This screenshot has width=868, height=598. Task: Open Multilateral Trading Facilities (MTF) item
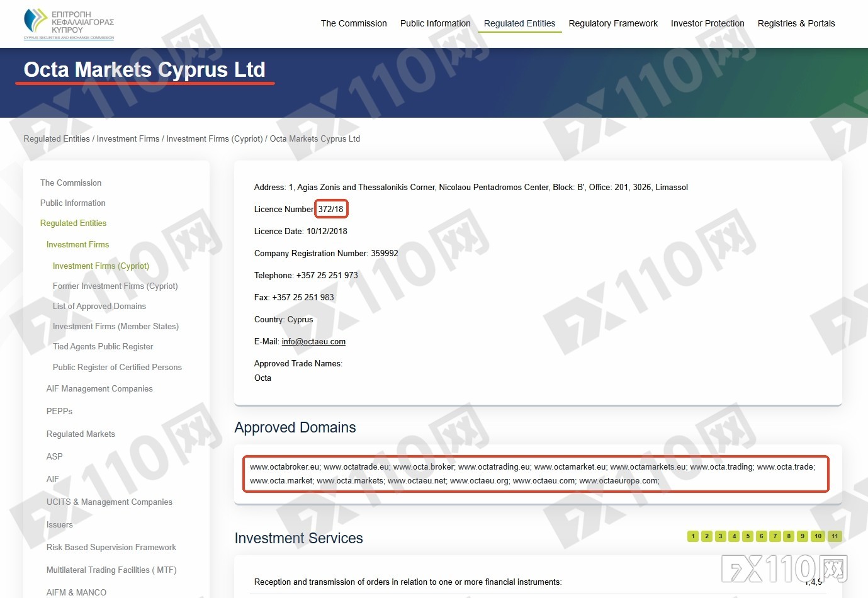pyautogui.click(x=111, y=570)
